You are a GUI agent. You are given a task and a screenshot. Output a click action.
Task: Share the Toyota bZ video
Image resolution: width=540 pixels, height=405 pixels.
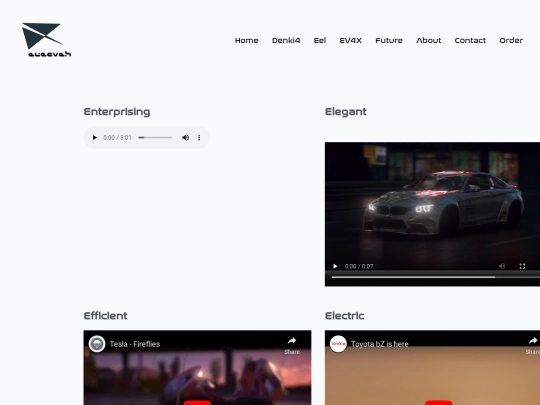tap(533, 345)
